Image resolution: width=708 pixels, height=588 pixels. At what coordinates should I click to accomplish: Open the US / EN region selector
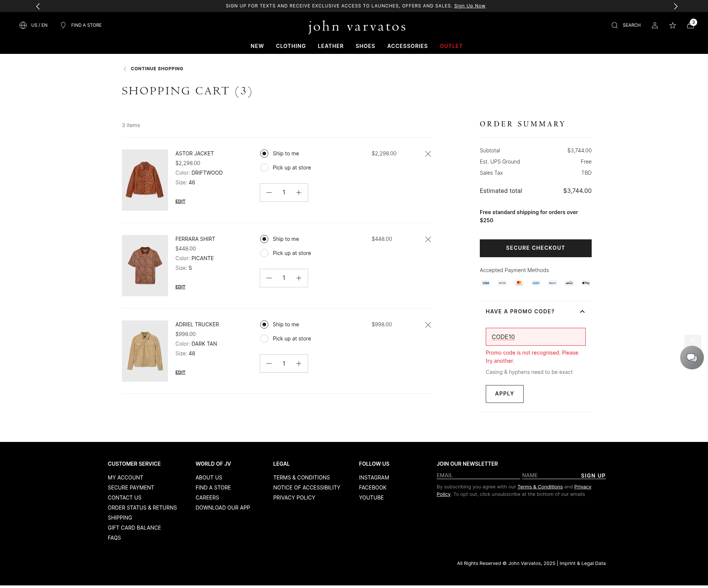tap(33, 25)
